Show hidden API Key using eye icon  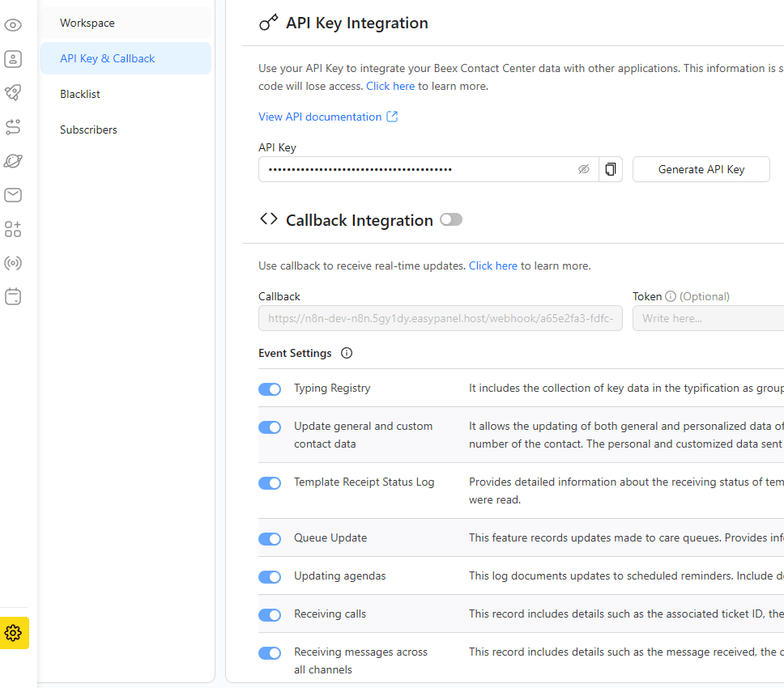tap(583, 169)
